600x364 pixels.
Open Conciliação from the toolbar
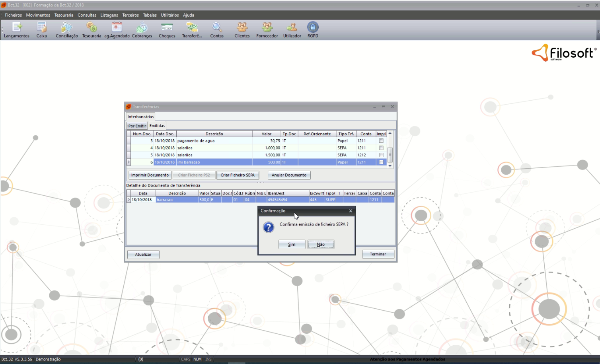click(x=66, y=27)
